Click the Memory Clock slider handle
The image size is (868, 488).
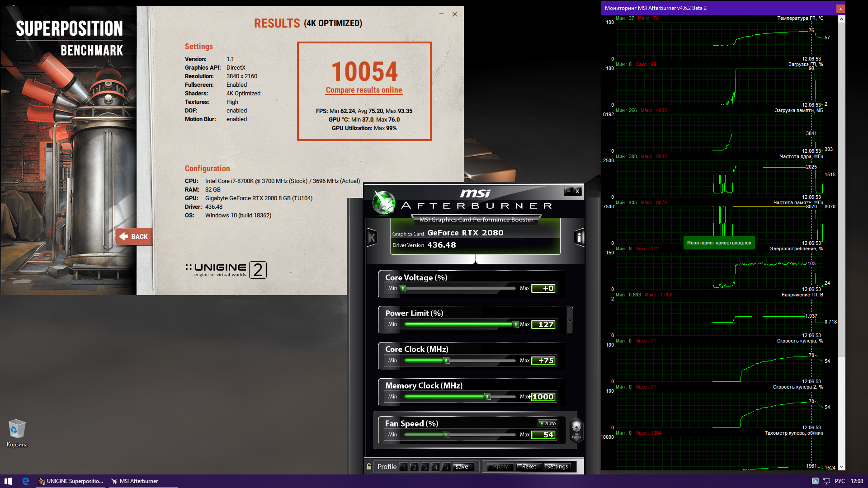point(487,397)
